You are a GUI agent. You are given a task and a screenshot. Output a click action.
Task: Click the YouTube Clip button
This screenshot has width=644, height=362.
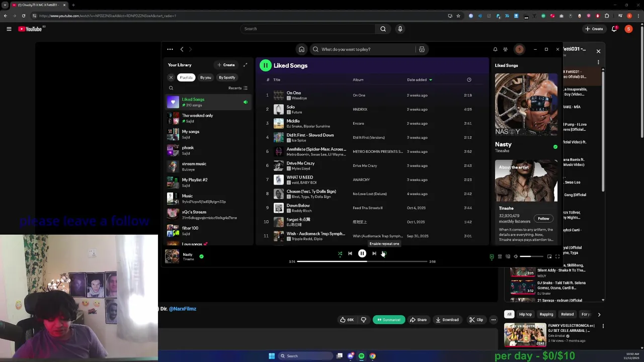tap(476, 320)
